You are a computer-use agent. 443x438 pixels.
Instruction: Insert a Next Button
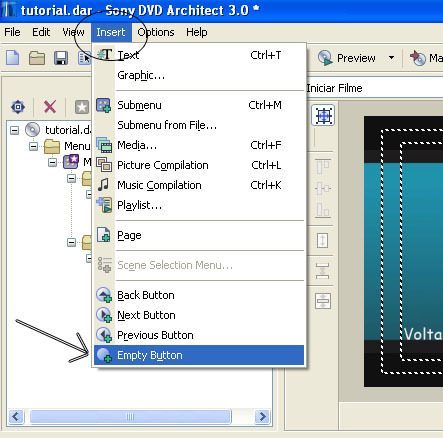199,315
